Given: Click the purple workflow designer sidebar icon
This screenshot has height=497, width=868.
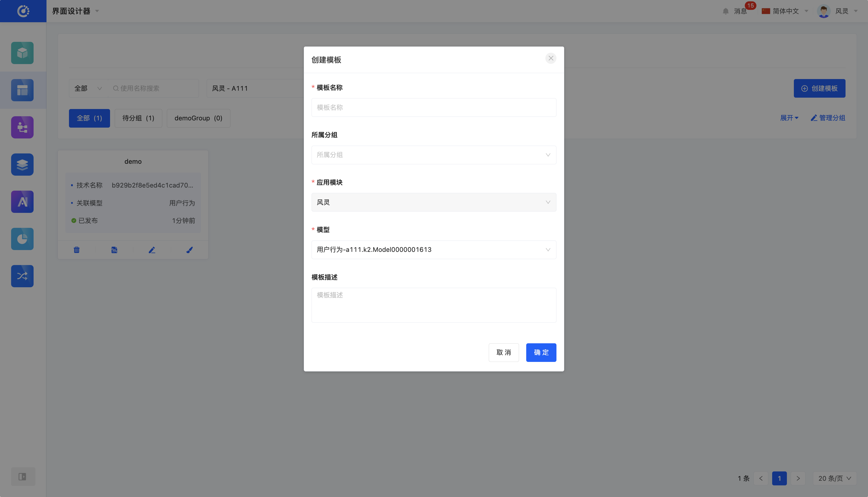Looking at the screenshot, I should click(22, 127).
